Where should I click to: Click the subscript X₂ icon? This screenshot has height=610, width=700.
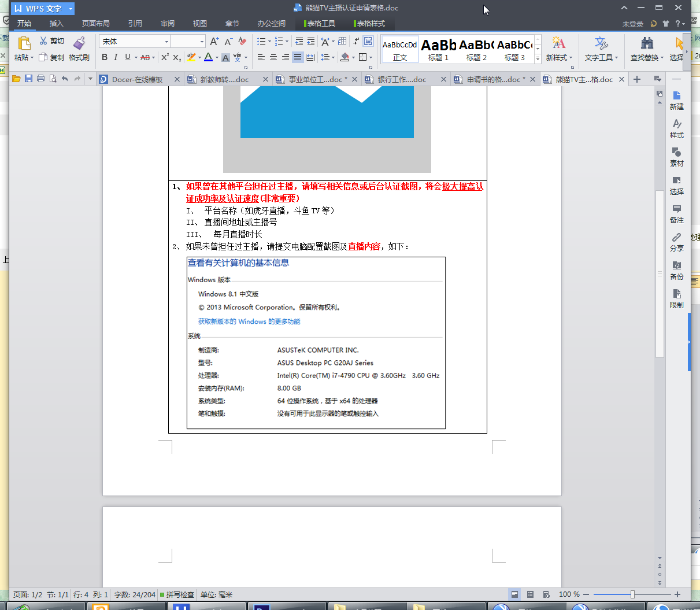point(177,57)
